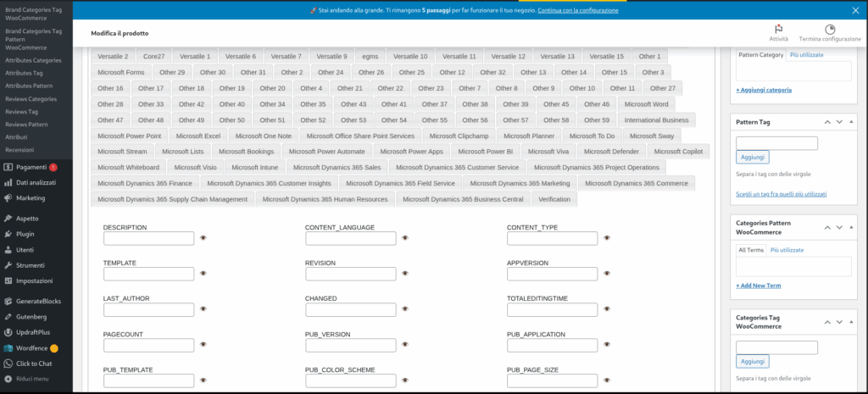Open Utenti person icon
The width and height of the screenshot is (868, 394).
click(x=8, y=250)
